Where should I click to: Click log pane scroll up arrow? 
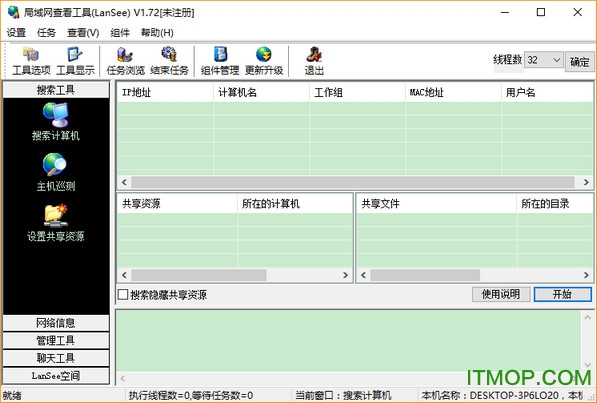tap(587, 317)
